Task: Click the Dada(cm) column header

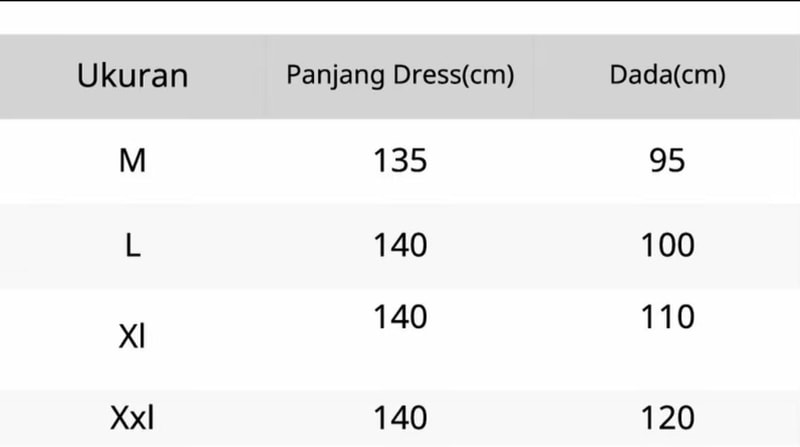Action: point(667,76)
